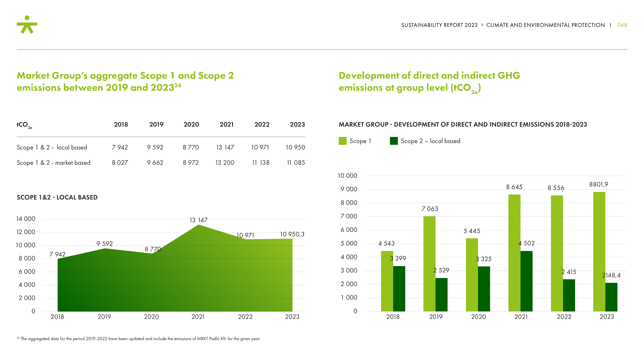
Task: Click the 2018 Scope 1 bar labeled 4 543
Action: 387,281
